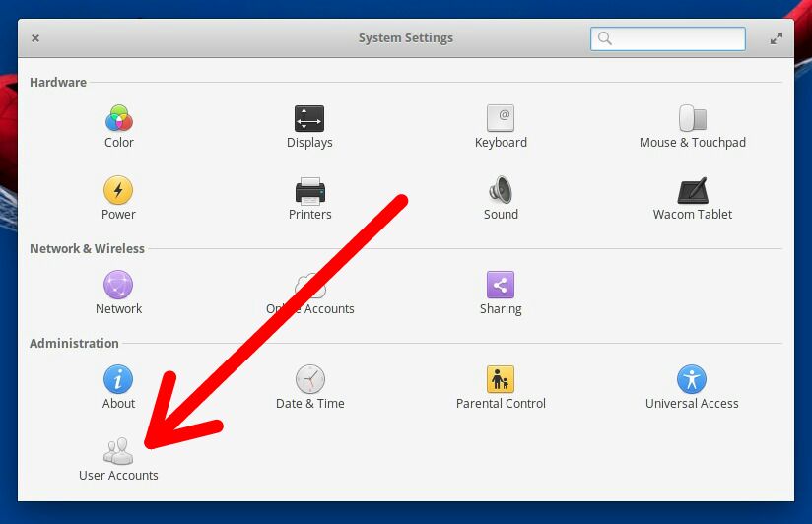
Task: Click the "Network" label under the globe
Action: (x=118, y=309)
